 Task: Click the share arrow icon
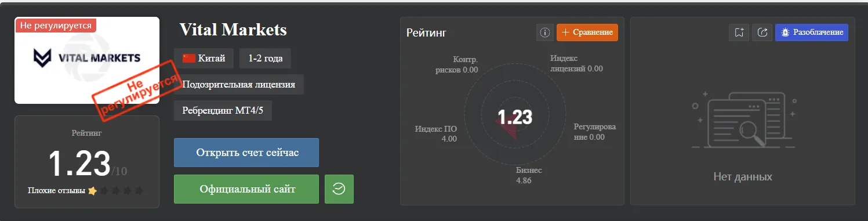tap(762, 32)
